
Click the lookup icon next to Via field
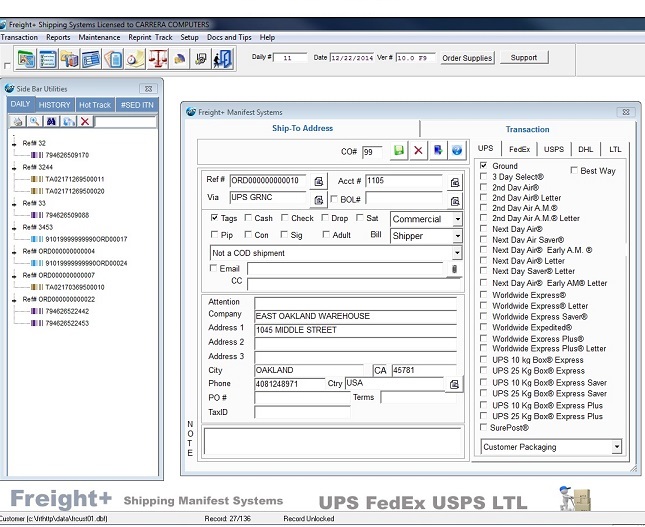click(x=318, y=200)
